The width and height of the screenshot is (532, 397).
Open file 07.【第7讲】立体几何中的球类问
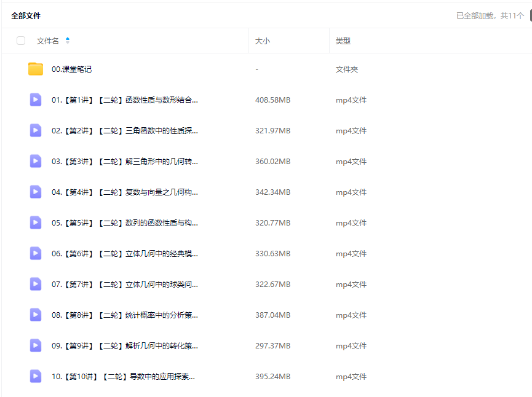point(124,285)
